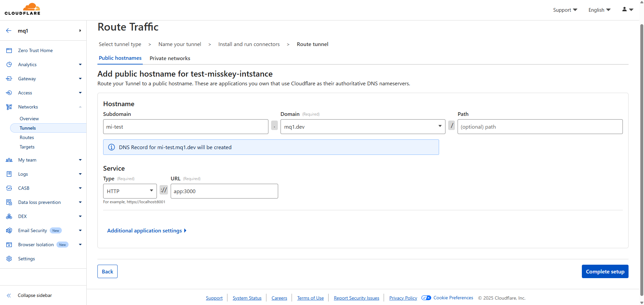Expand the Email Security chevron
644x305 pixels.
(80, 230)
